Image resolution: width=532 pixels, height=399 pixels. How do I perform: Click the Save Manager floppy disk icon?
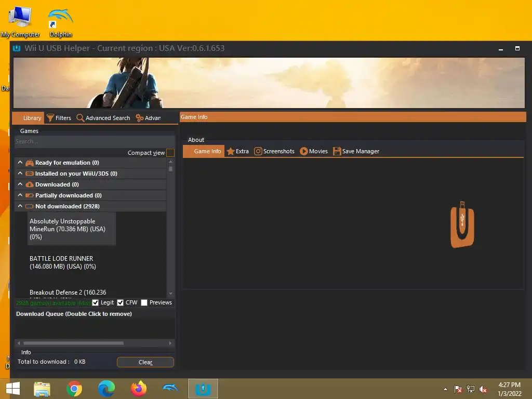337,151
